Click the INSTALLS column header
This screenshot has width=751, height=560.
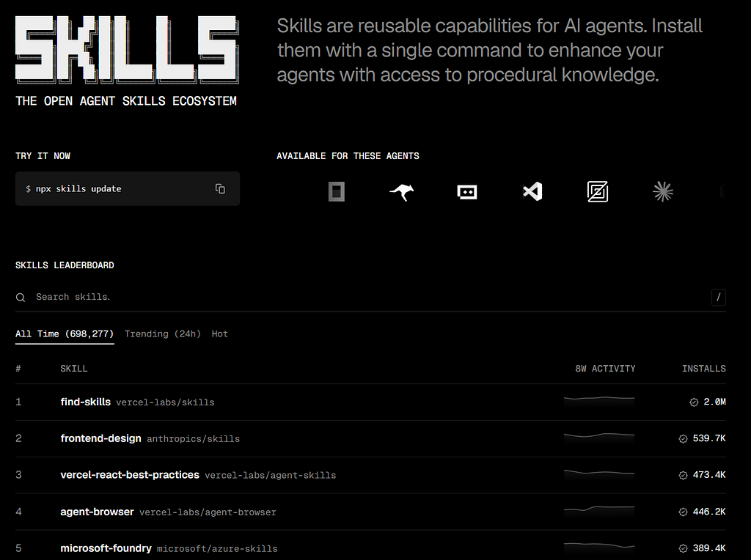703,369
